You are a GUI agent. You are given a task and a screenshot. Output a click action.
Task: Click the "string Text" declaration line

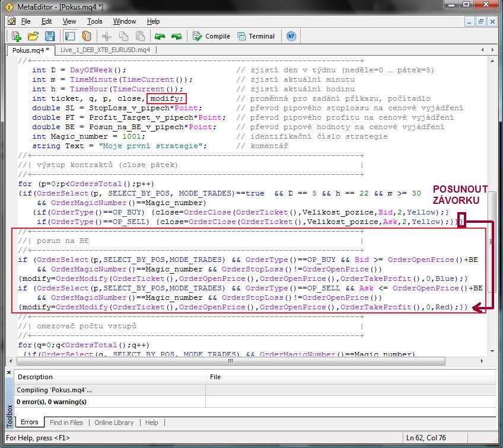(x=119, y=146)
